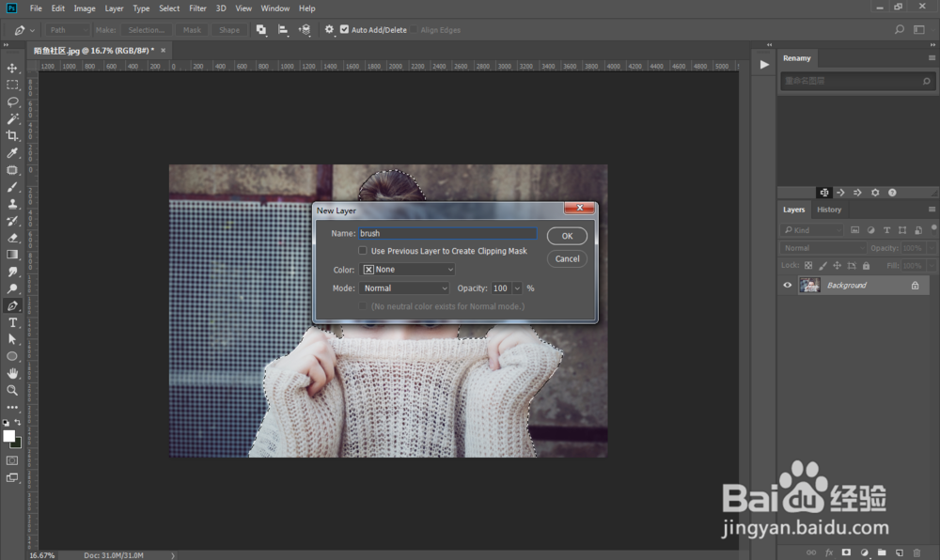Confirm New Layer dialog with OK
Image resolution: width=940 pixels, height=560 pixels.
567,236
